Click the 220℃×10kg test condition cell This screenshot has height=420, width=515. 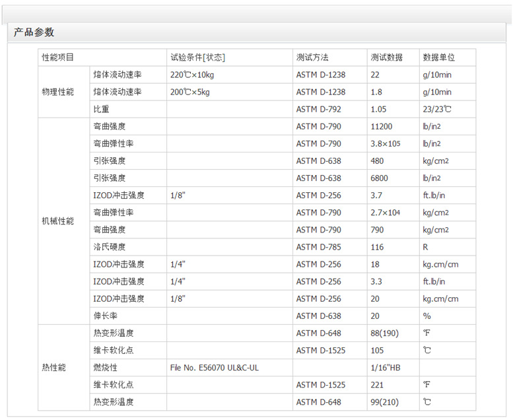click(230, 75)
